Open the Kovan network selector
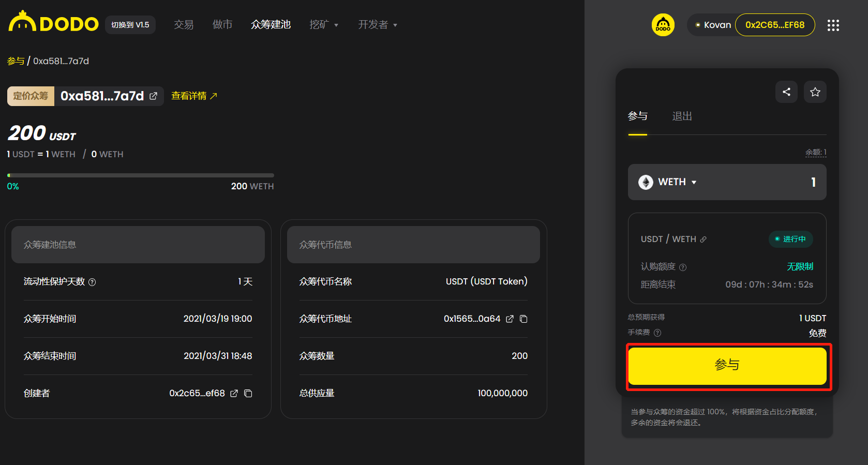 [713, 25]
